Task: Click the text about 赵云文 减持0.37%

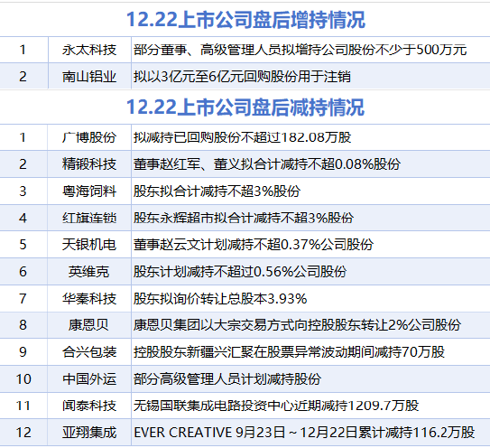Action: pos(254,245)
